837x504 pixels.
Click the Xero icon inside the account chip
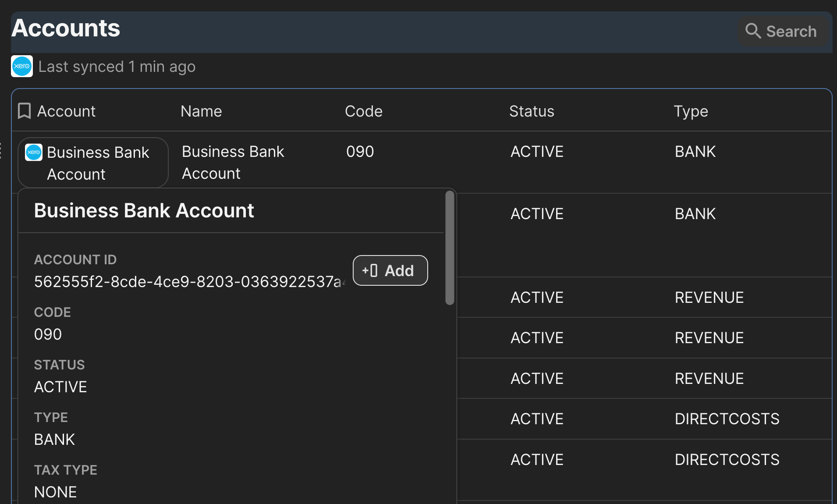click(34, 153)
